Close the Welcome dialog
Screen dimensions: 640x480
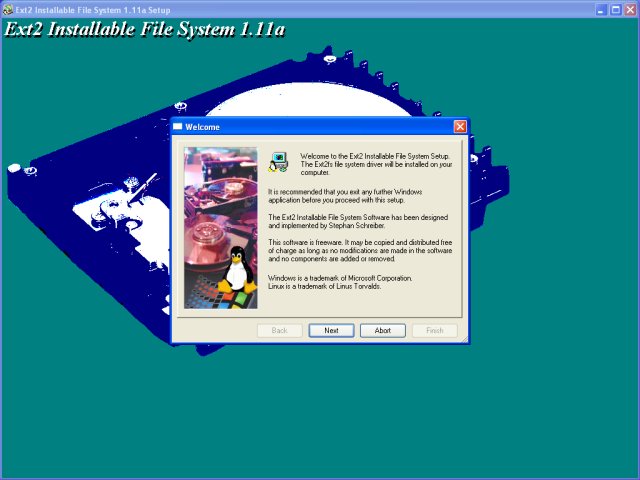[460, 127]
